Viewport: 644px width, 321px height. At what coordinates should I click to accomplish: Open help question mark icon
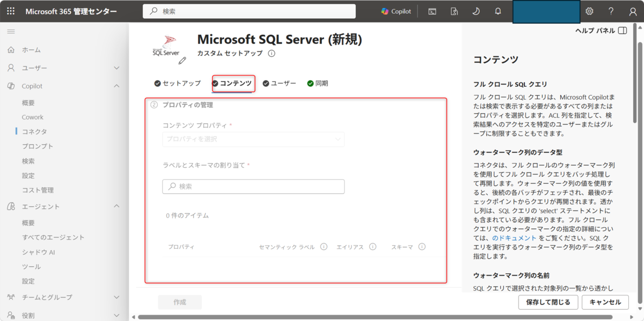click(x=611, y=11)
